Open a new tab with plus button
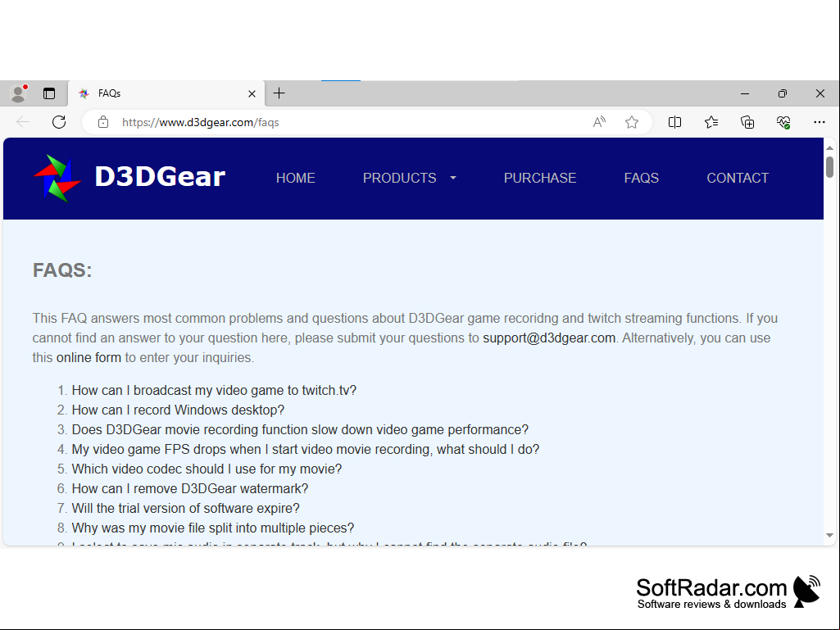This screenshot has height=630, width=840. [x=279, y=93]
